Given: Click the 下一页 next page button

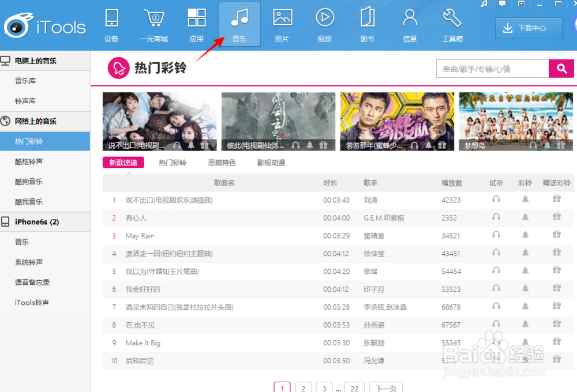Looking at the screenshot, I should [x=386, y=387].
